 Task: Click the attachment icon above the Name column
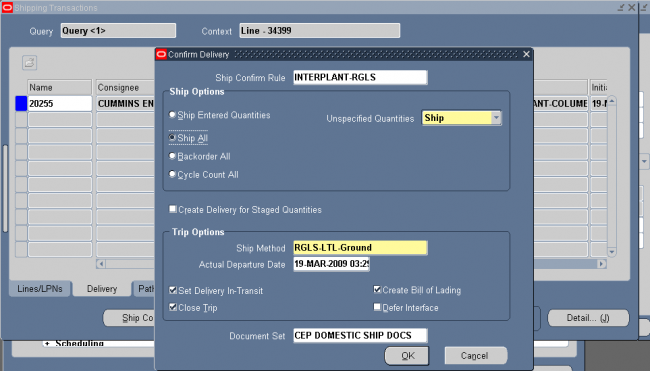[29, 63]
